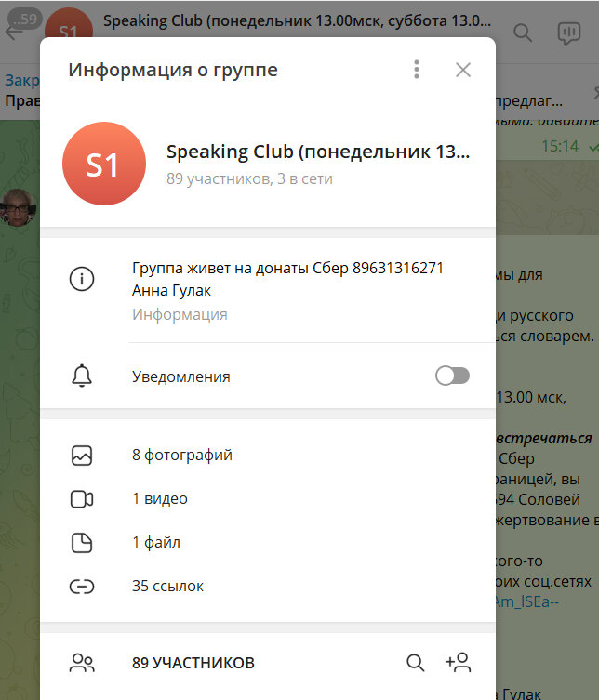599x700 pixels.
Task: Click the video camera icon
Action: pos(82,499)
